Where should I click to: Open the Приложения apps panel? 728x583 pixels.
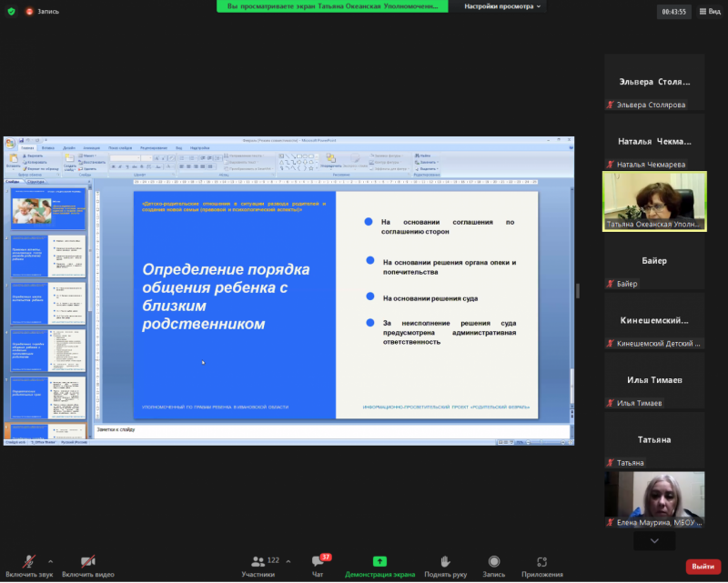541,566
